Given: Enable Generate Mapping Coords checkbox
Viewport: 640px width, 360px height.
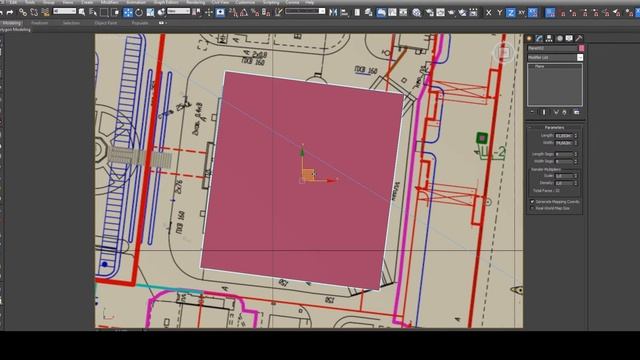Looking at the screenshot, I should [532, 202].
